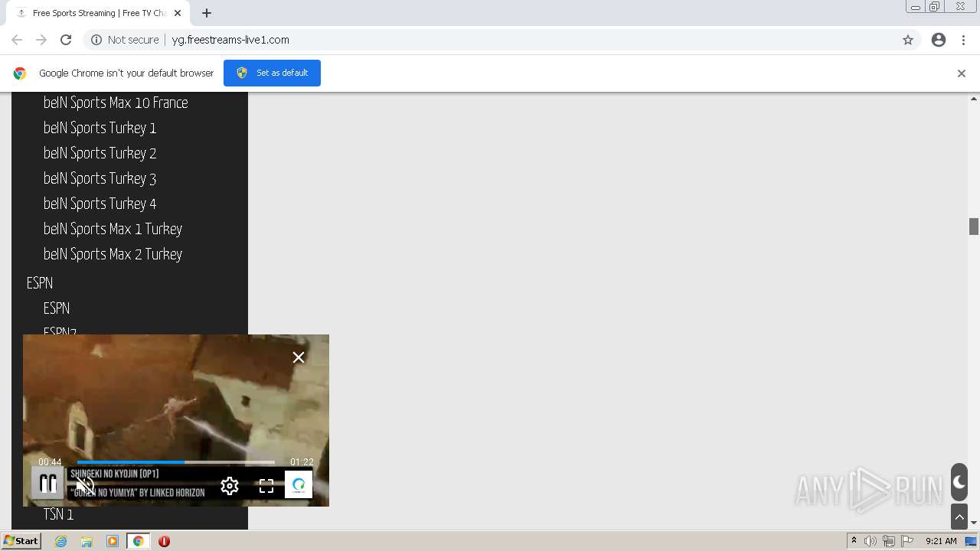Image resolution: width=980 pixels, height=551 pixels.
Task: Click the taskbar clock 9:21 AM
Action: [x=941, y=541]
